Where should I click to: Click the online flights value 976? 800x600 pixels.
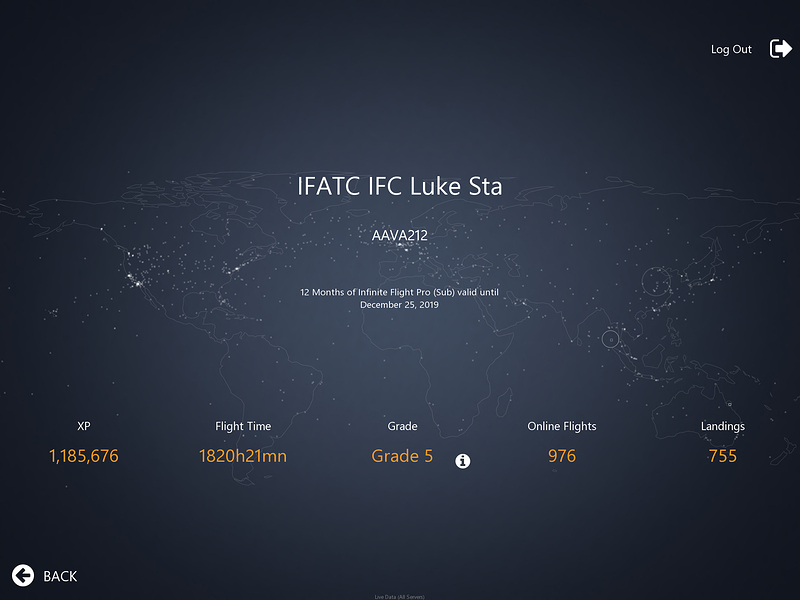(x=562, y=456)
